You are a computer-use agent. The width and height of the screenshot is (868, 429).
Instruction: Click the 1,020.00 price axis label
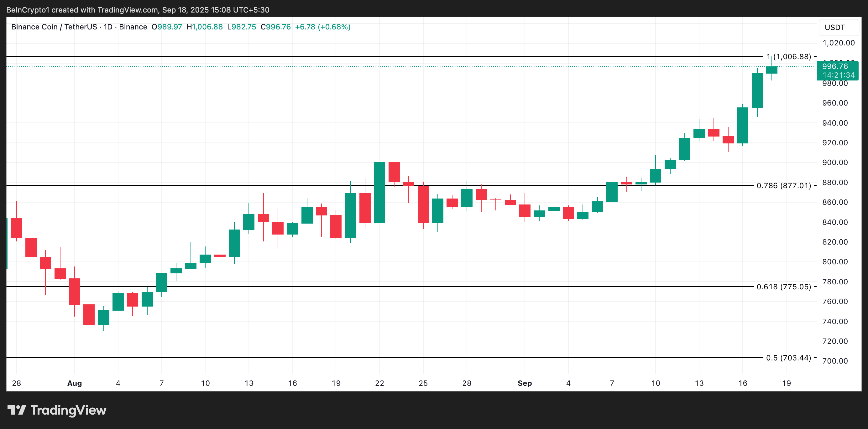coord(838,43)
